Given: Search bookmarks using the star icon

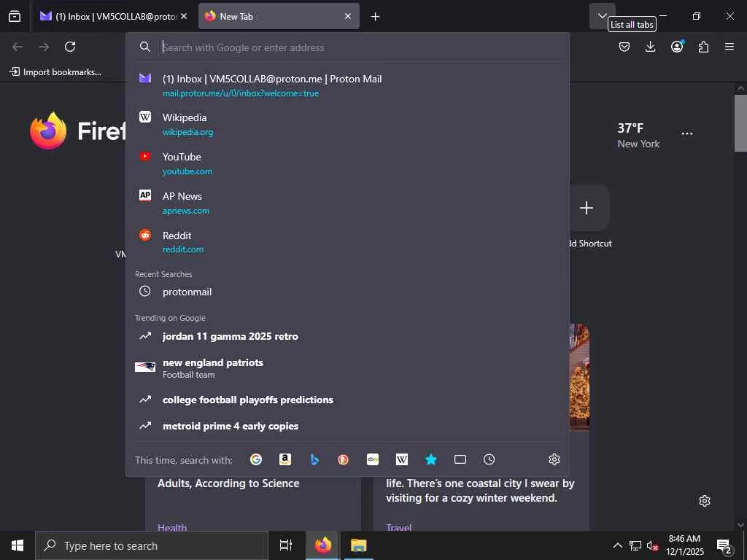Looking at the screenshot, I should [431, 459].
